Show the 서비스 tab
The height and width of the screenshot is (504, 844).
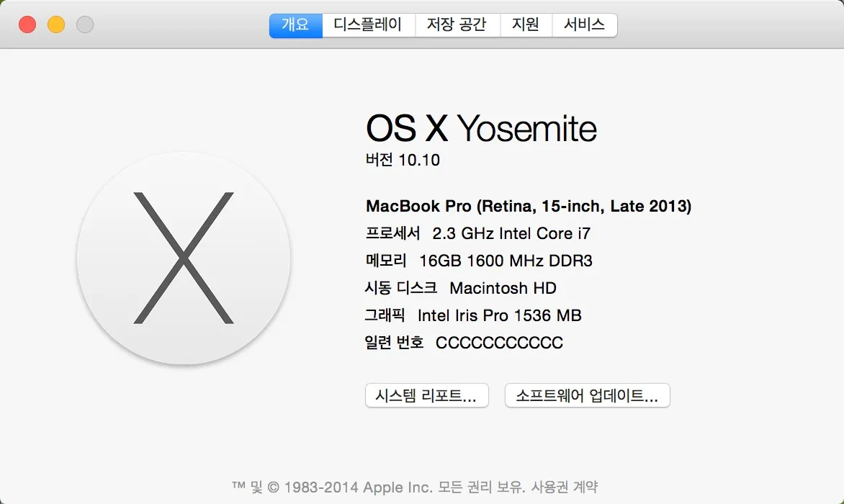click(584, 24)
